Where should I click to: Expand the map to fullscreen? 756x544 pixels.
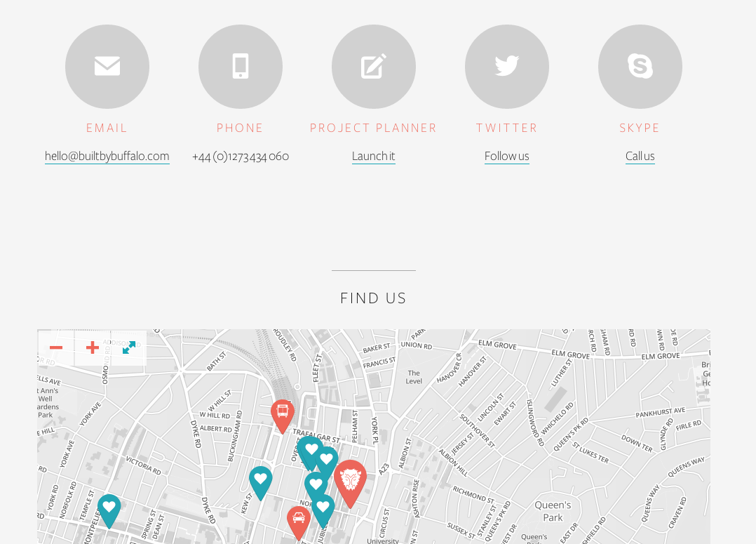tap(129, 347)
